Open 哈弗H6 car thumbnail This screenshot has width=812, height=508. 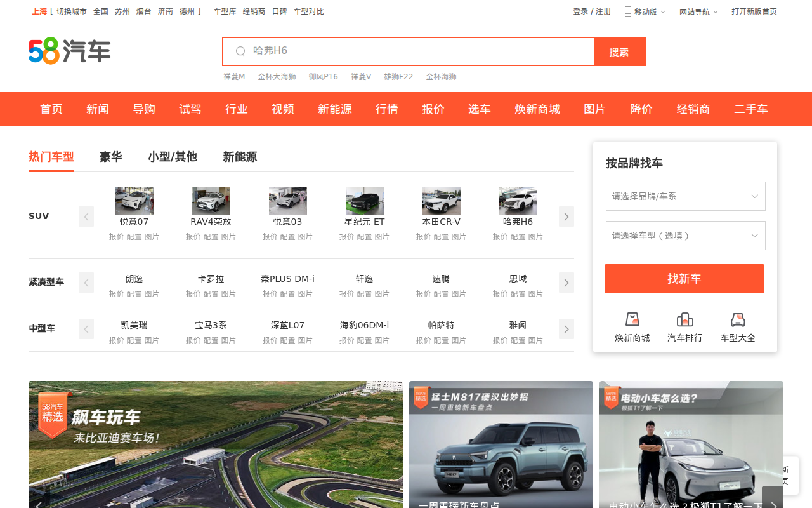pos(518,201)
